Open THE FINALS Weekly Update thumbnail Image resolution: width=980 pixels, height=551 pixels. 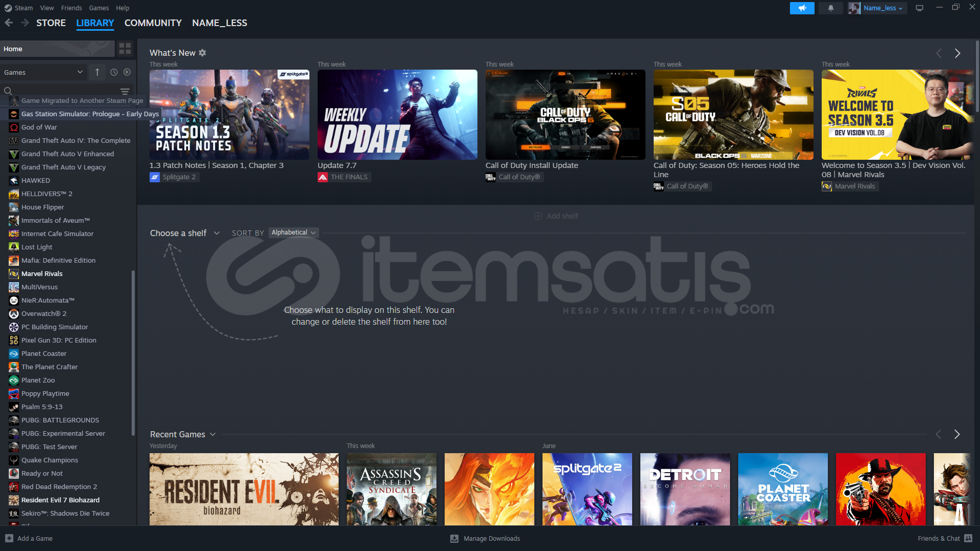398,115
